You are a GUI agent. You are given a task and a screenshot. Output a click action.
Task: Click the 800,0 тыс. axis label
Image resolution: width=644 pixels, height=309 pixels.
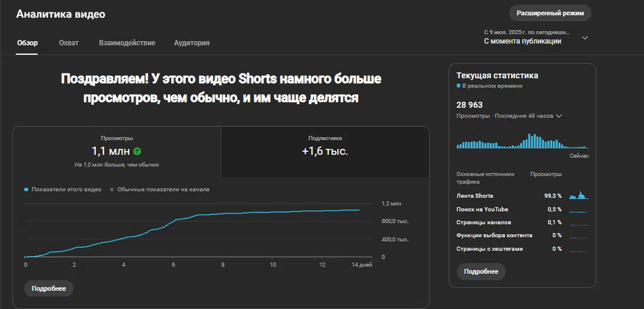(x=394, y=221)
